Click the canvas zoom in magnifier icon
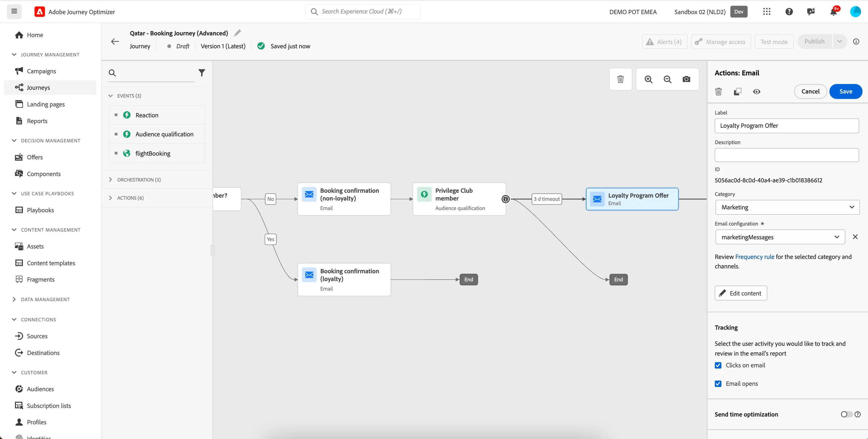 tap(648, 79)
